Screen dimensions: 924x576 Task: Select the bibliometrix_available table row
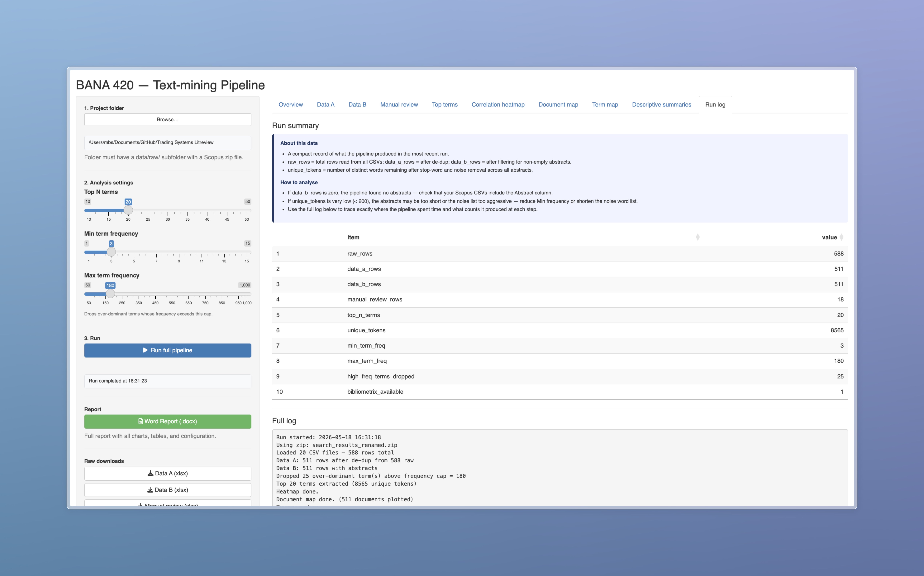560,392
